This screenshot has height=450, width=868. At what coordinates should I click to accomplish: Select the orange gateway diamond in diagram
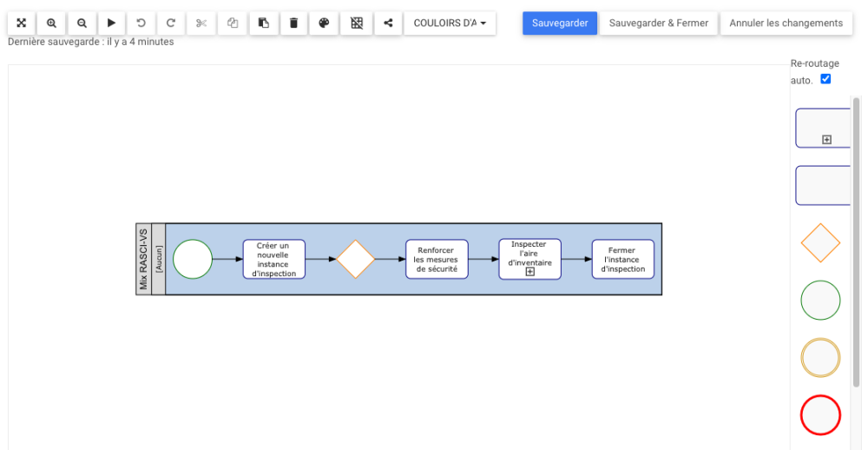coord(355,259)
